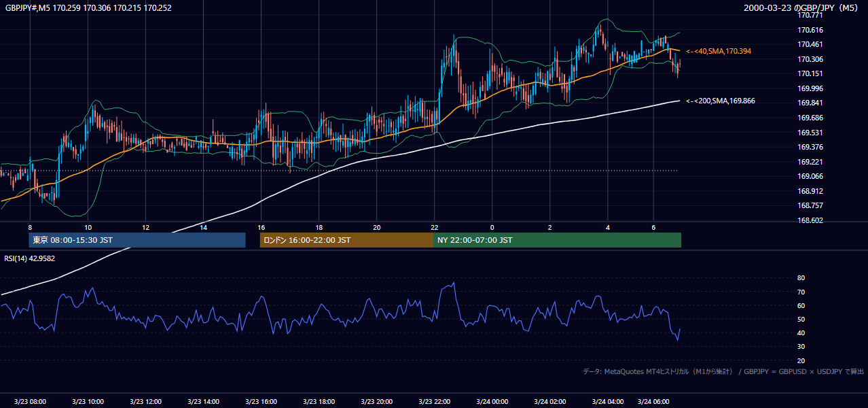Click the hour label 18 under price chart
868x408 pixels.
319,227
